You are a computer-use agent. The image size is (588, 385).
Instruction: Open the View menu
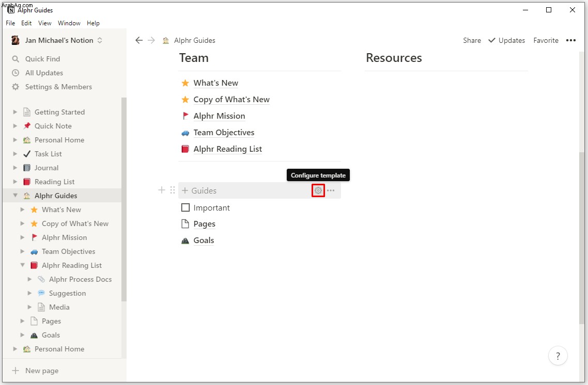coord(44,23)
